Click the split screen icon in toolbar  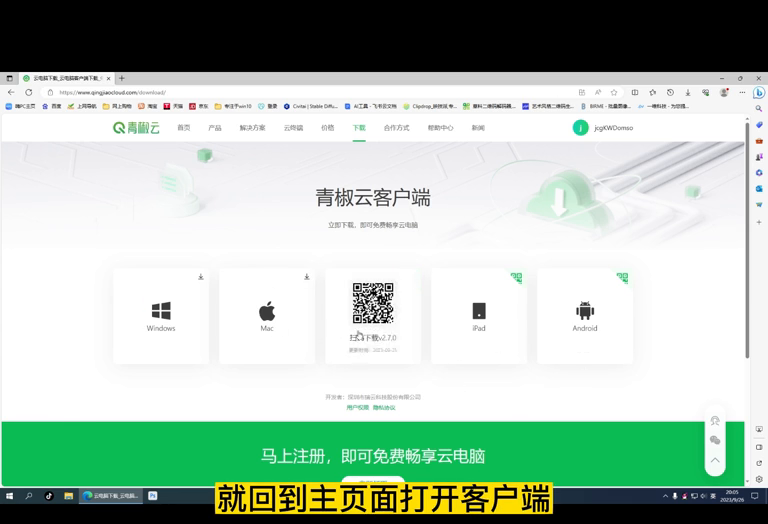pyautogui.click(x=635, y=92)
